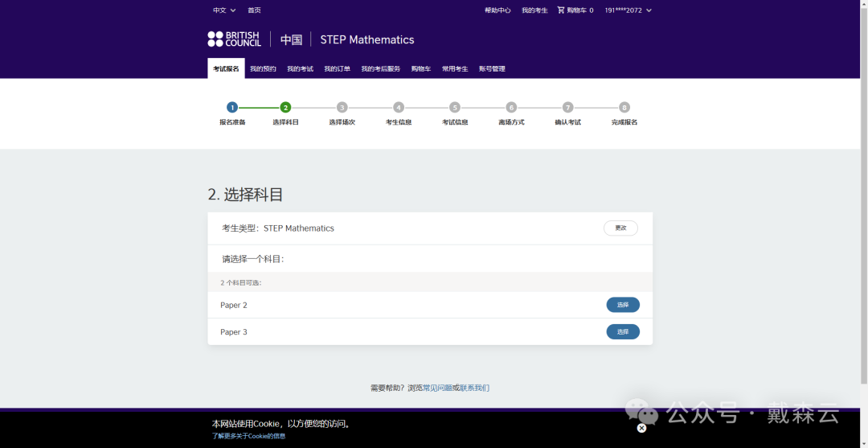
Task: Open 常用考生 tab
Action: coord(455,68)
